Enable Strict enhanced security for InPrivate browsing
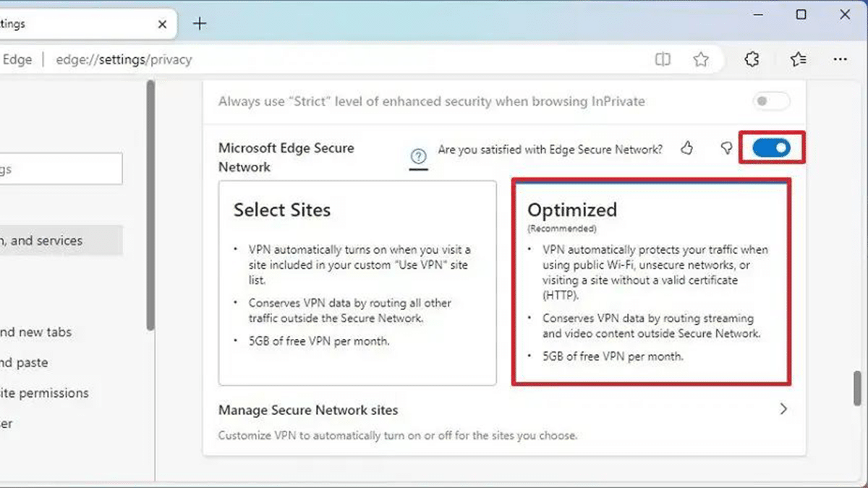Image resolution: width=868 pixels, height=488 pixels. click(x=770, y=101)
